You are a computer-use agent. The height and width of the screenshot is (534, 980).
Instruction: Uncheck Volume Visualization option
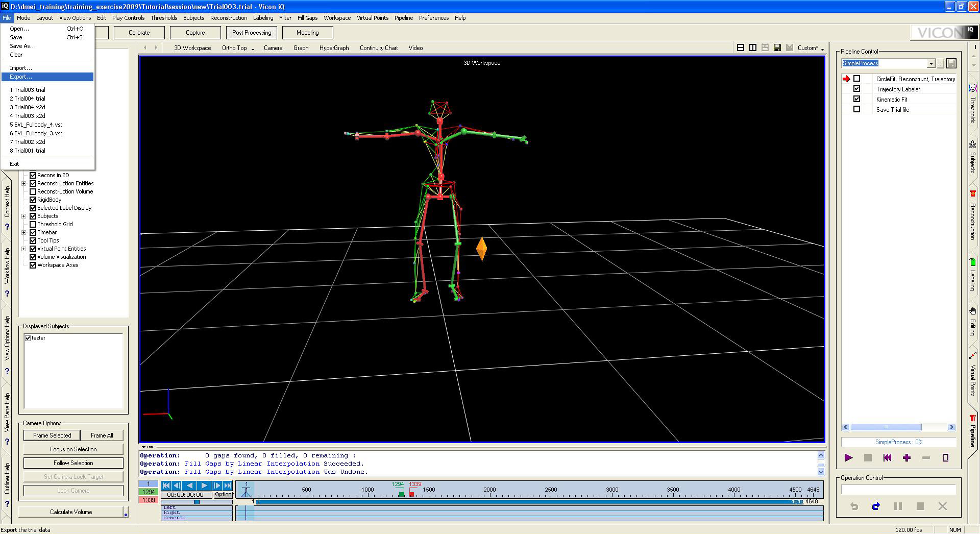point(33,257)
